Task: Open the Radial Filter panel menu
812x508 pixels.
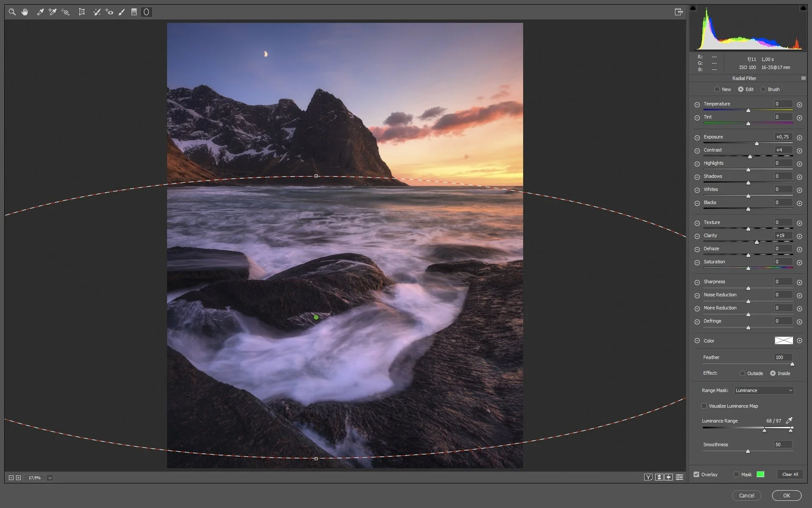Action: (x=803, y=78)
